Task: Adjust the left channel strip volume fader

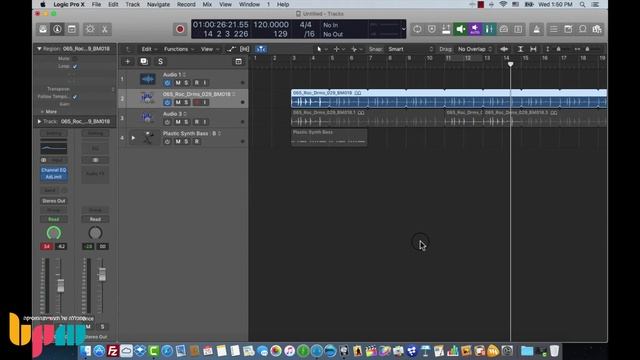Action: click(x=60, y=285)
